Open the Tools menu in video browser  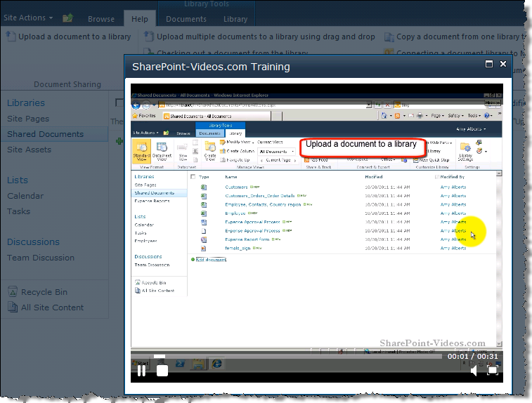tap(474, 116)
